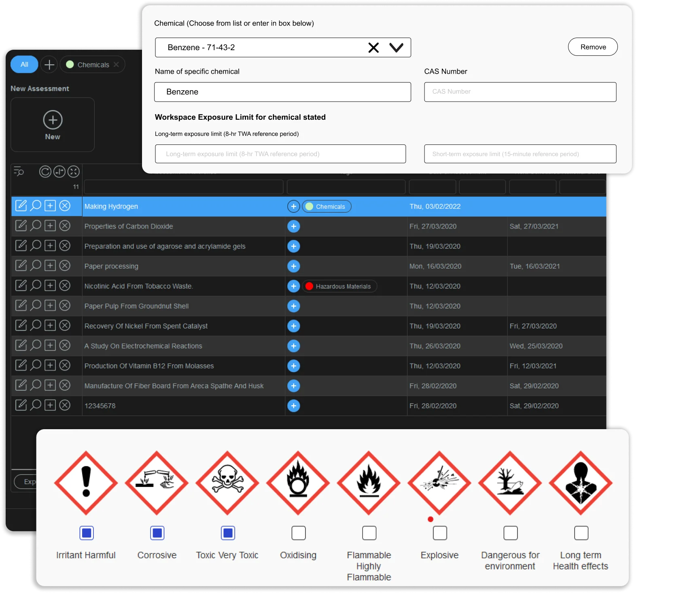Click magnifier icon on Paper processing row

coord(36,266)
